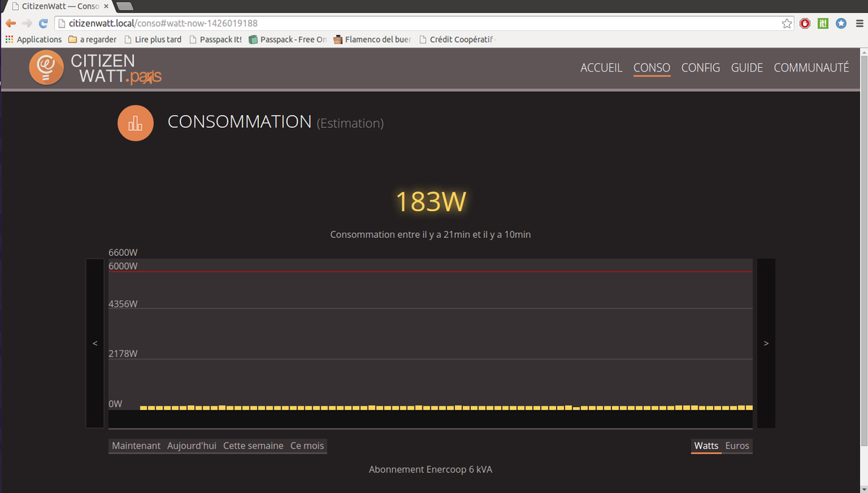
Task: Click the 4356W chart axis label
Action: [123, 304]
